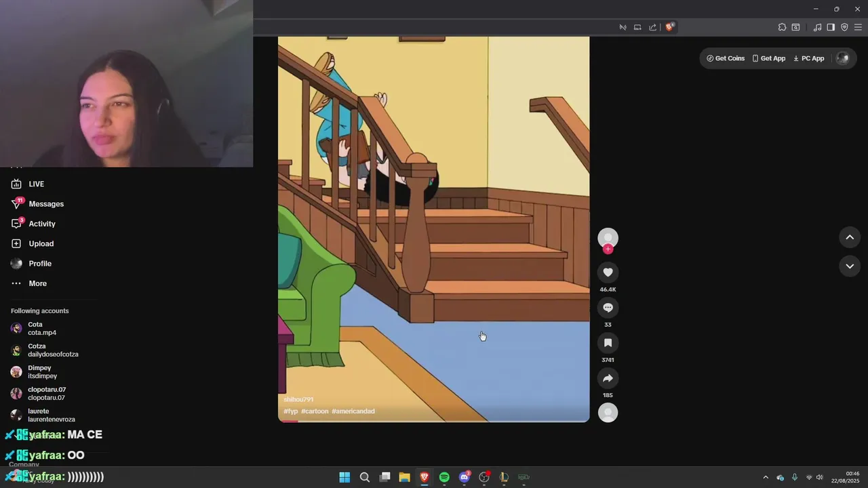This screenshot has height=488, width=868.
Task: Open OBS Studio from taskbar
Action: coord(484,477)
